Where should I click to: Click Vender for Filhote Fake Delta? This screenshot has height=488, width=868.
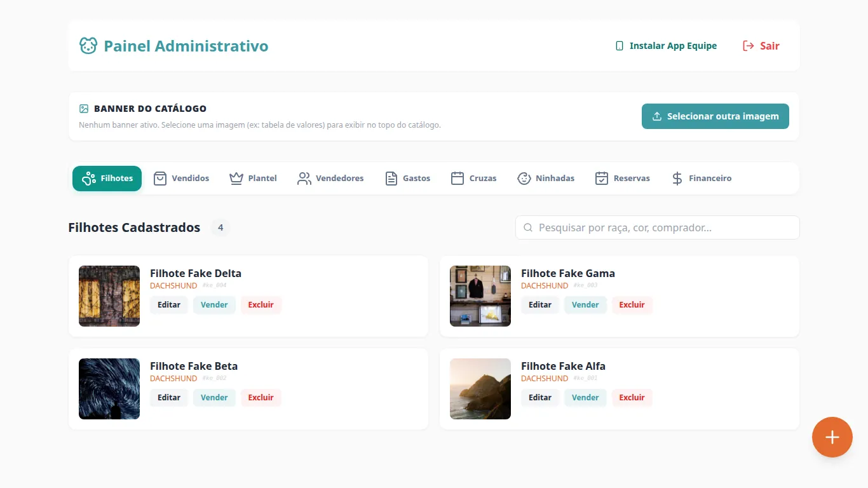click(214, 305)
